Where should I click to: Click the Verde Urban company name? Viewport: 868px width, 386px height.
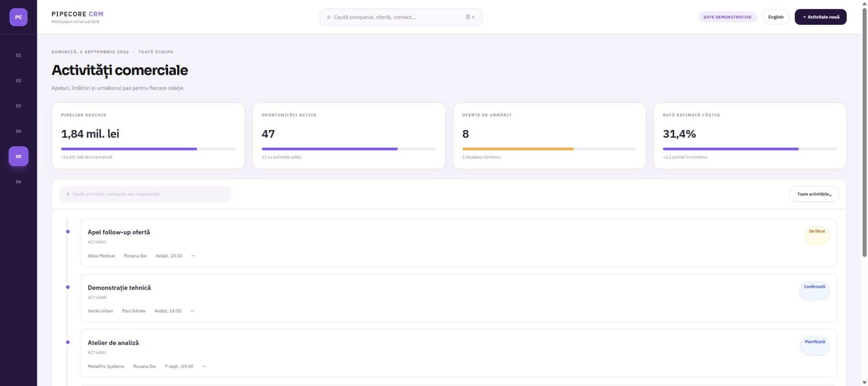pos(100,311)
